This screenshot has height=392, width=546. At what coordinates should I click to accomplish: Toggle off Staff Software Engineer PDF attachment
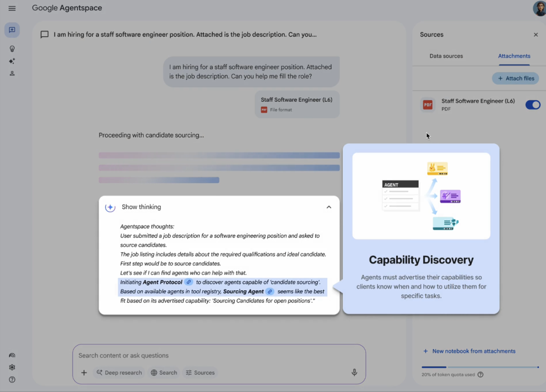coord(533,105)
